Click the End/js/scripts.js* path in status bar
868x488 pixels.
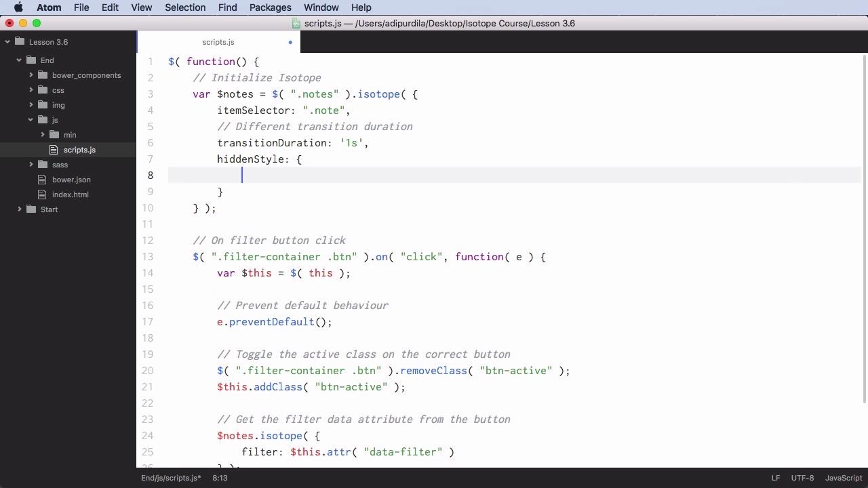[171, 478]
